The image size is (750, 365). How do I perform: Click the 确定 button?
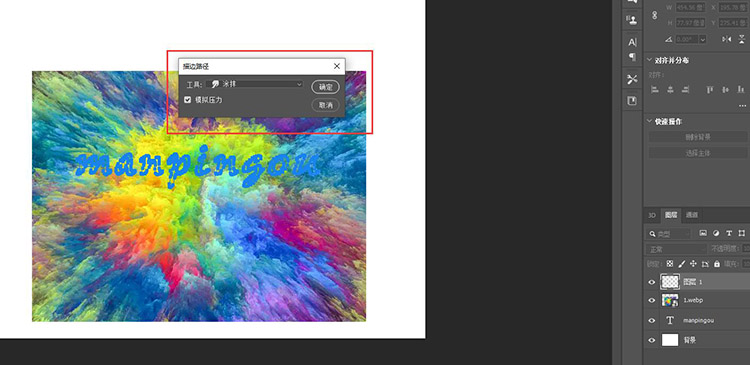[326, 87]
